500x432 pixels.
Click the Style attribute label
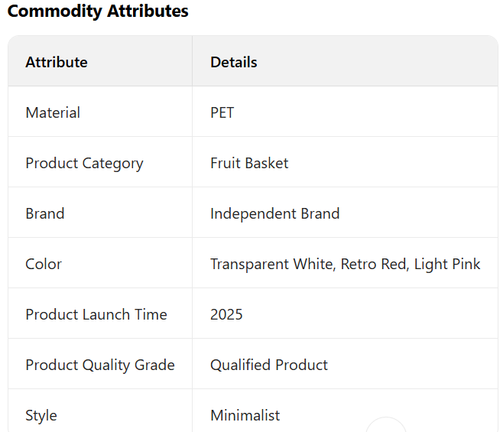[41, 416]
